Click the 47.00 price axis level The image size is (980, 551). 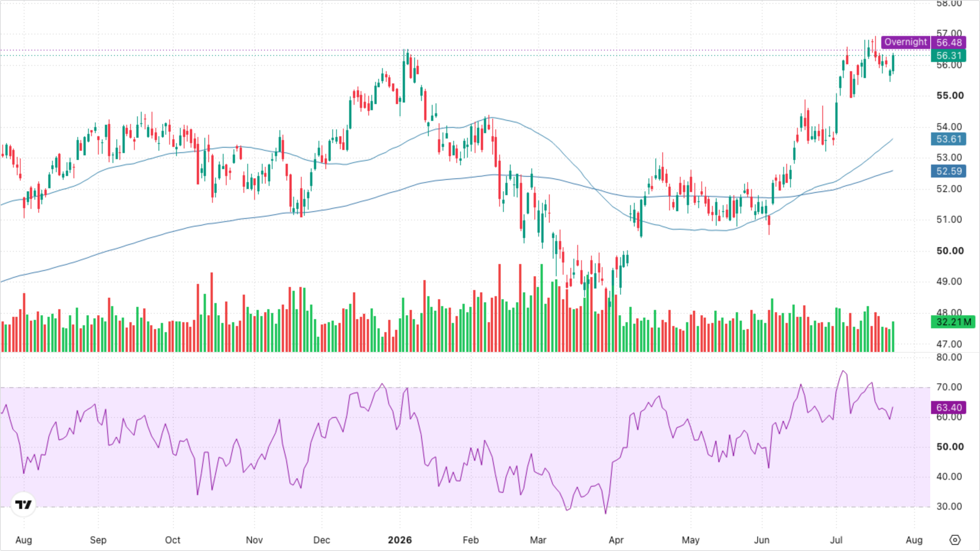point(949,344)
